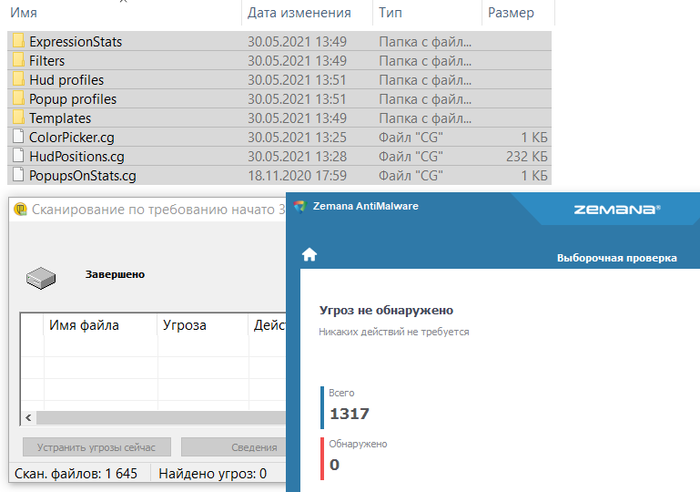This screenshot has height=492, width=700.
Task: Click the Скан. файлов: 1 645 status entry
Action: click(76, 473)
